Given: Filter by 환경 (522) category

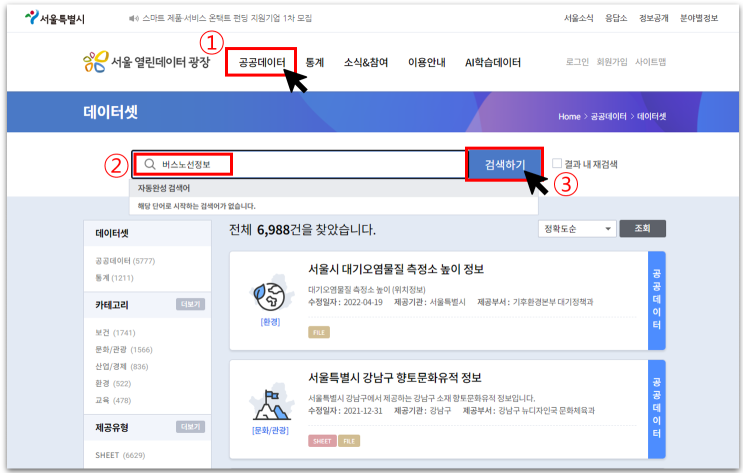Looking at the screenshot, I should pos(113,383).
